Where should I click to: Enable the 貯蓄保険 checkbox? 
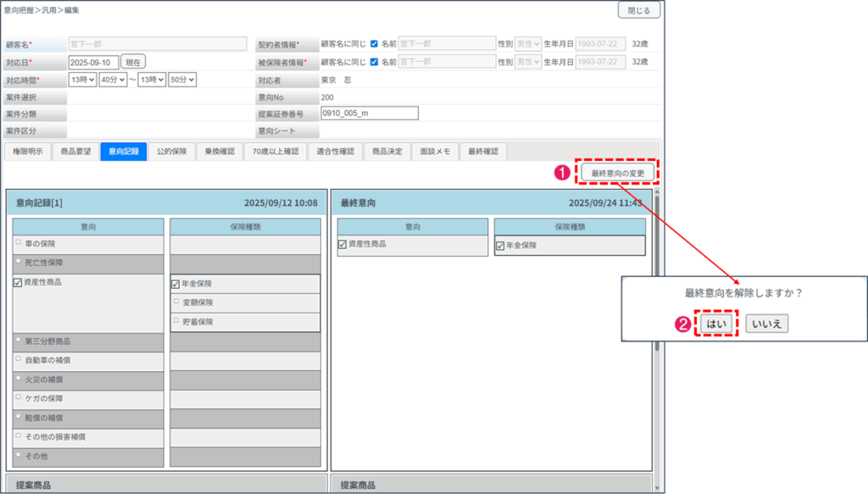pyautogui.click(x=175, y=322)
